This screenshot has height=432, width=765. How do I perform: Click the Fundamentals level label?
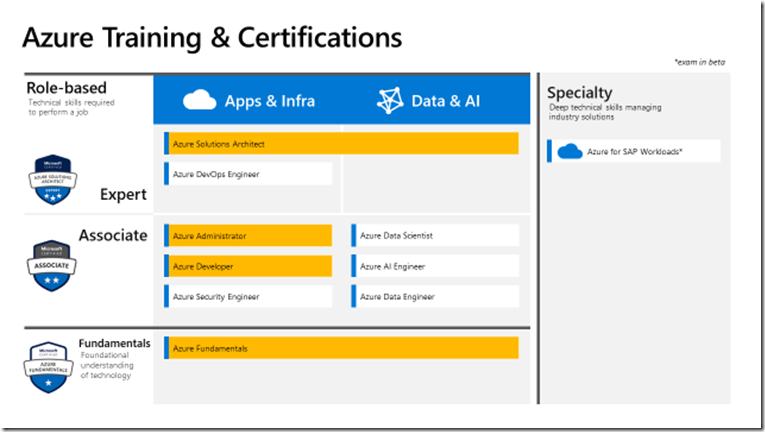coord(115,343)
